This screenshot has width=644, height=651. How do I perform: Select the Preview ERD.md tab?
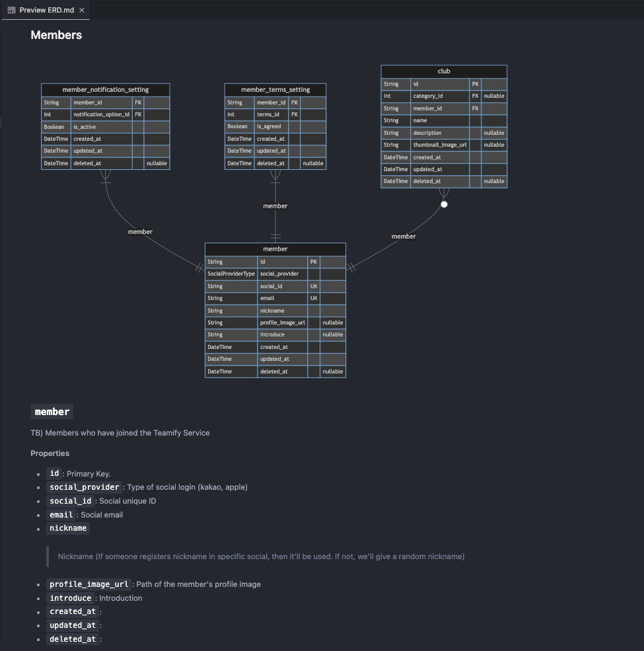click(x=46, y=10)
